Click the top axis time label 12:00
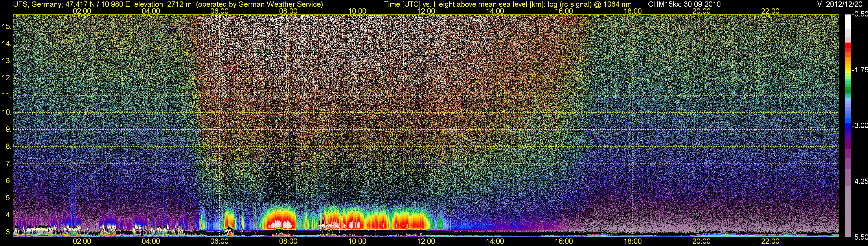Image resolution: width=868 pixels, height=246 pixels. (x=426, y=11)
